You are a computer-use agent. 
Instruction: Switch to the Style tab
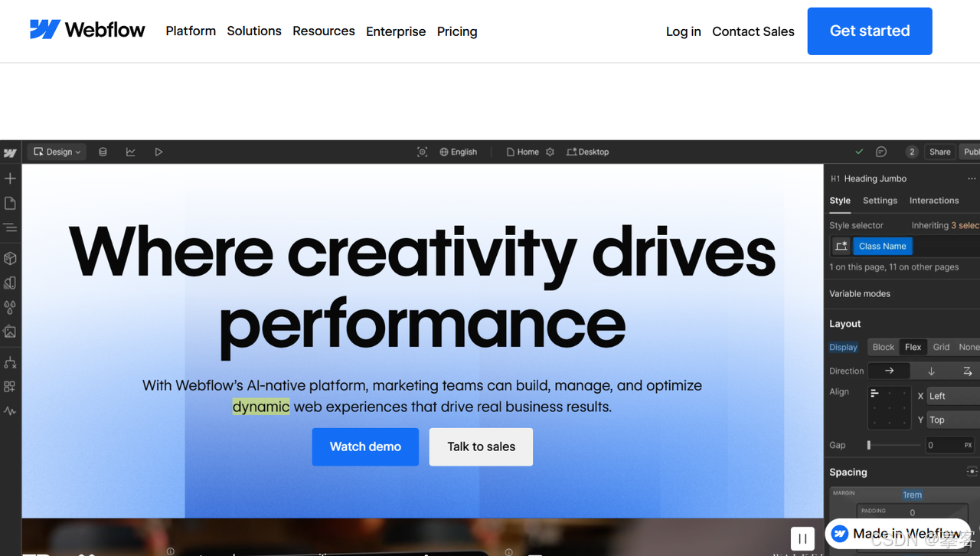coord(840,201)
